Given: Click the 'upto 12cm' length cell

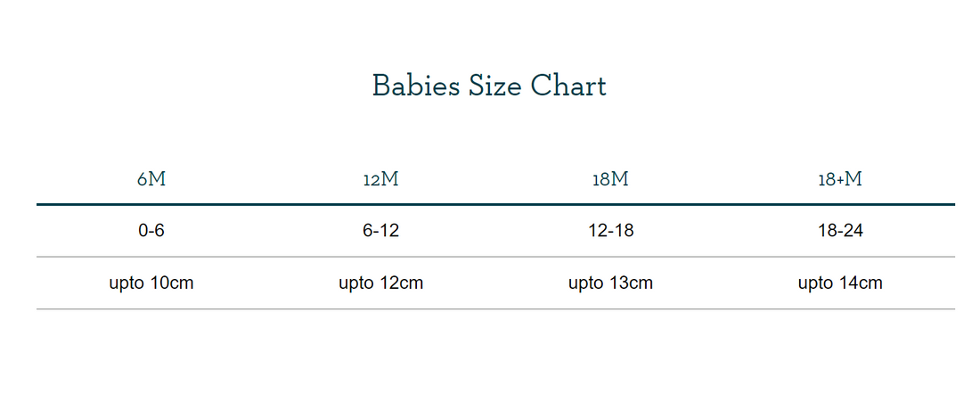Looking at the screenshot, I should (x=380, y=283).
